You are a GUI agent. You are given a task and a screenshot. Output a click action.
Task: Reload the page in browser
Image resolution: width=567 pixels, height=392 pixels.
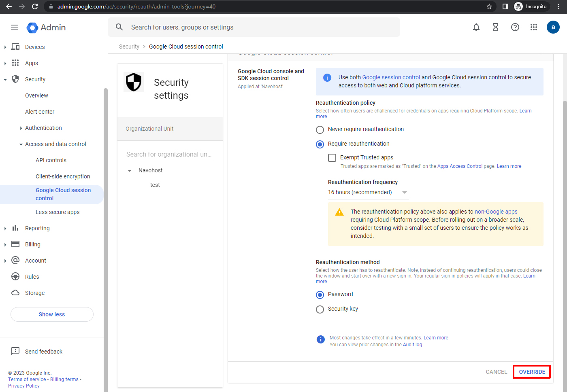point(35,6)
